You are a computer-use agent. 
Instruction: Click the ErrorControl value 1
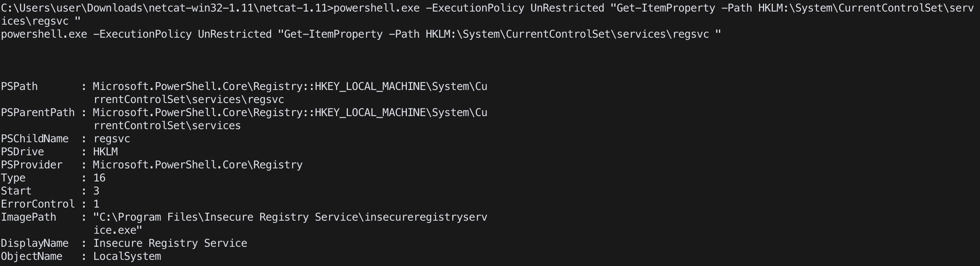point(96,204)
